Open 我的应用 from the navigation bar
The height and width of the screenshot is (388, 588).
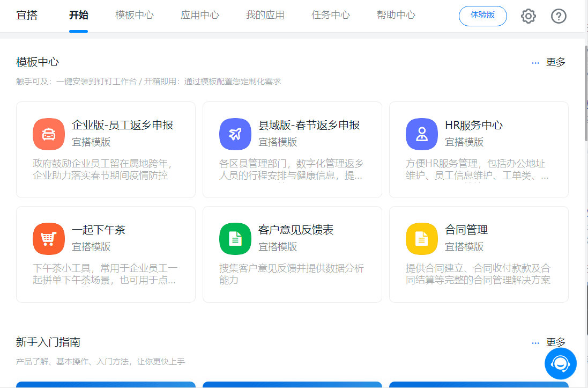[265, 16]
